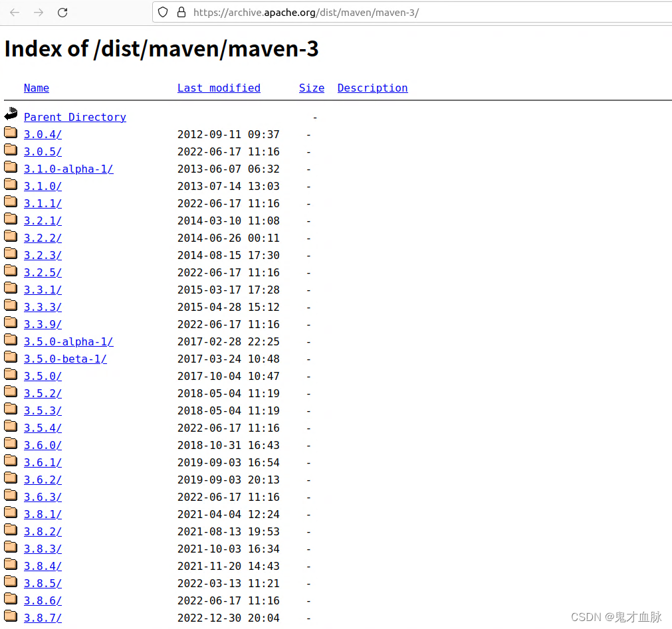Open the 3.8.4/ directory link

[x=43, y=566]
